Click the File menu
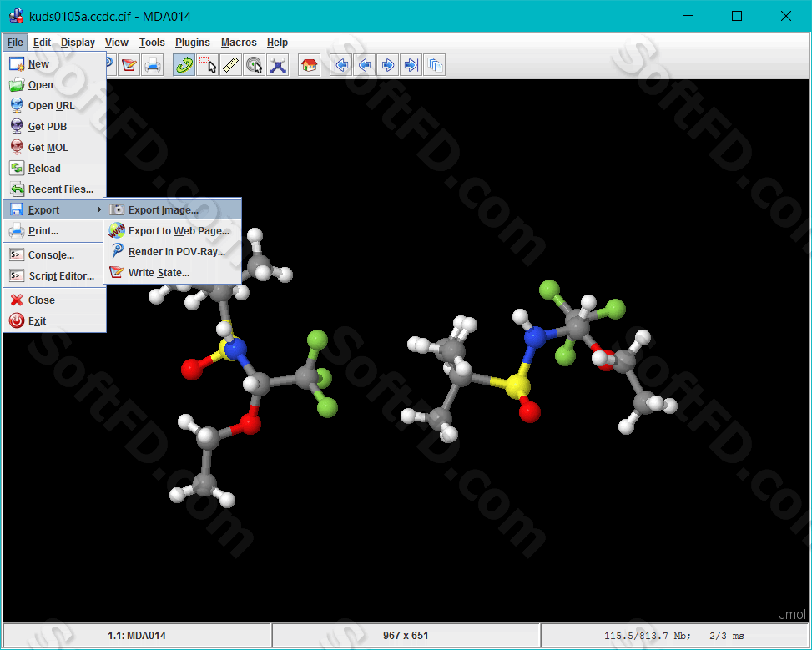The height and width of the screenshot is (650, 812). 15,43
